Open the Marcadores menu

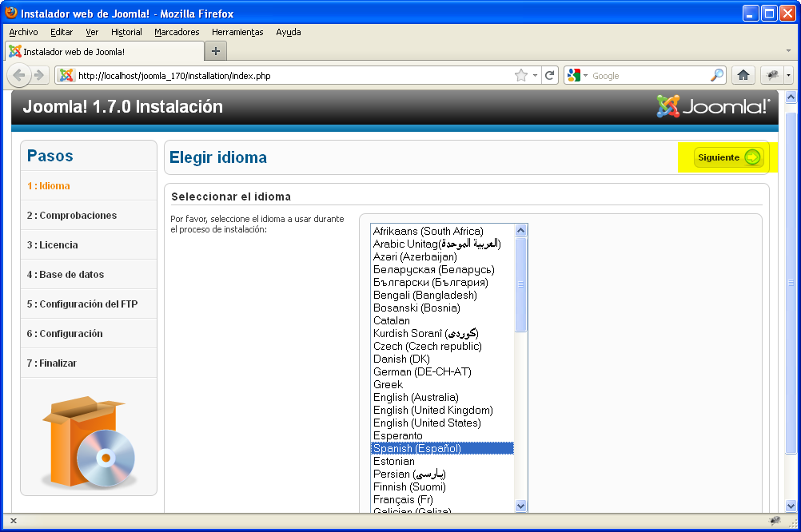pos(177,32)
